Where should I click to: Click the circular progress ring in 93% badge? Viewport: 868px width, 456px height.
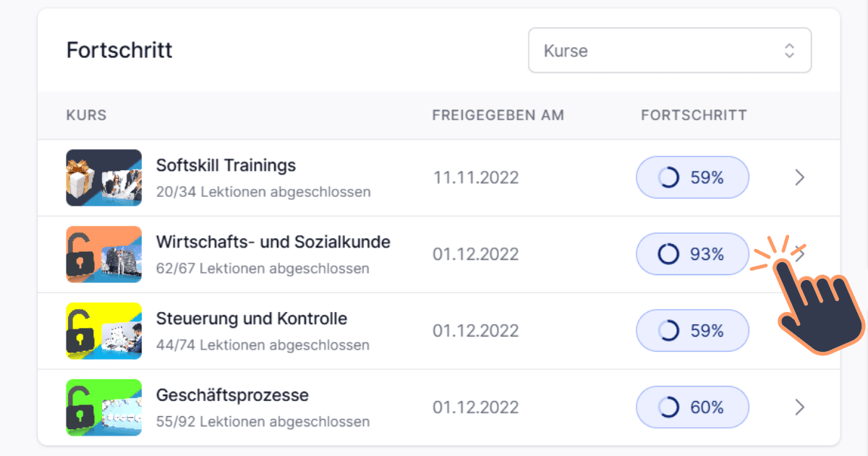[x=668, y=254]
